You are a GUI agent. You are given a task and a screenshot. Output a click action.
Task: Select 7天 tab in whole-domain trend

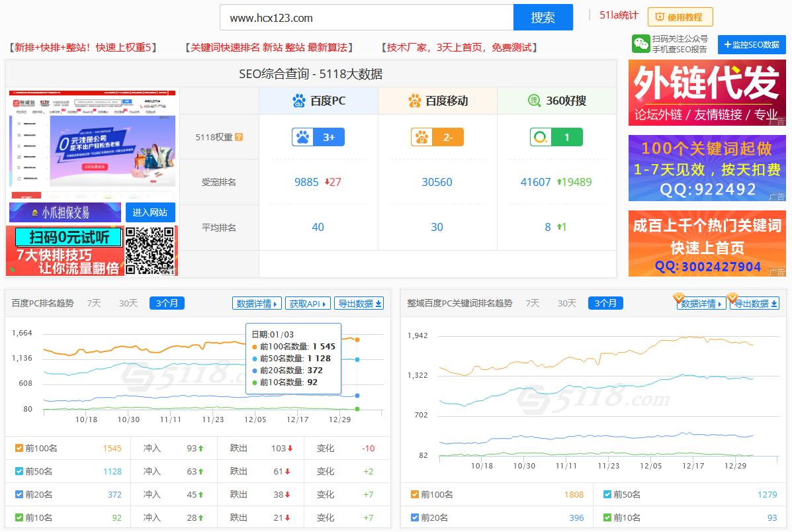[x=533, y=303]
